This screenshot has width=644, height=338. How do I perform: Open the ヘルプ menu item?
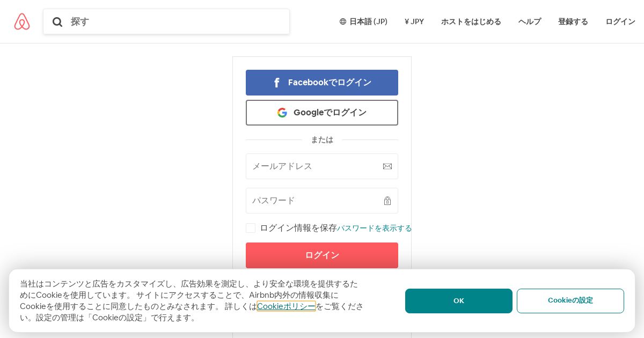coord(530,21)
